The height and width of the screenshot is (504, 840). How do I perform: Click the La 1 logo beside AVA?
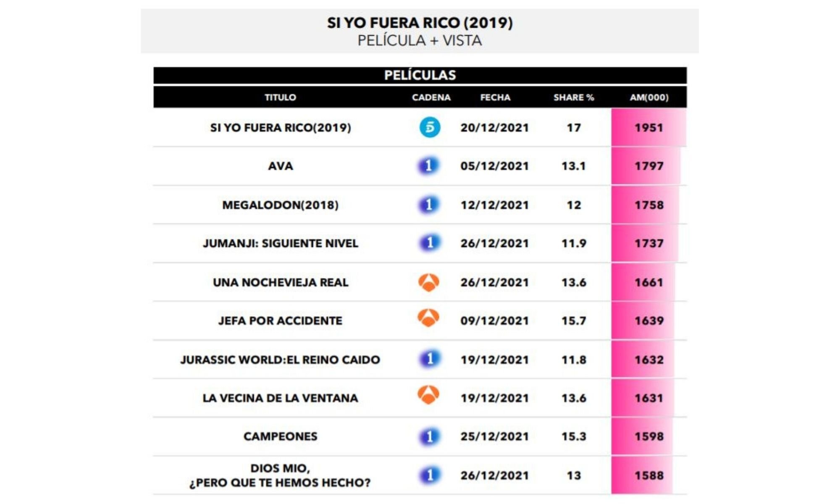click(x=428, y=165)
